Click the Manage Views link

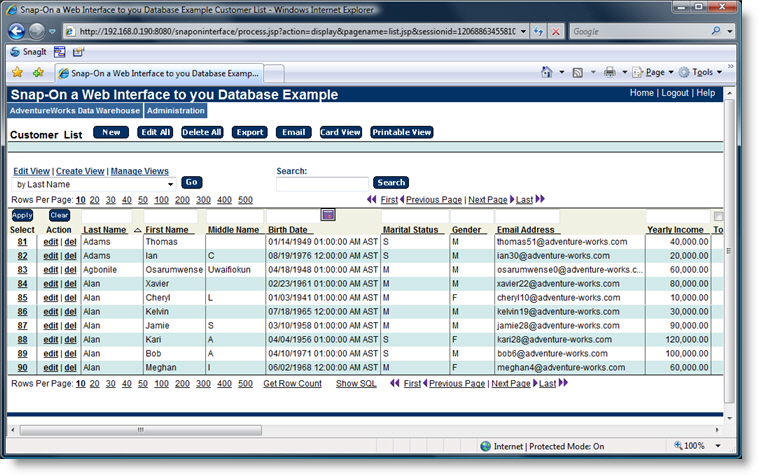tap(139, 171)
